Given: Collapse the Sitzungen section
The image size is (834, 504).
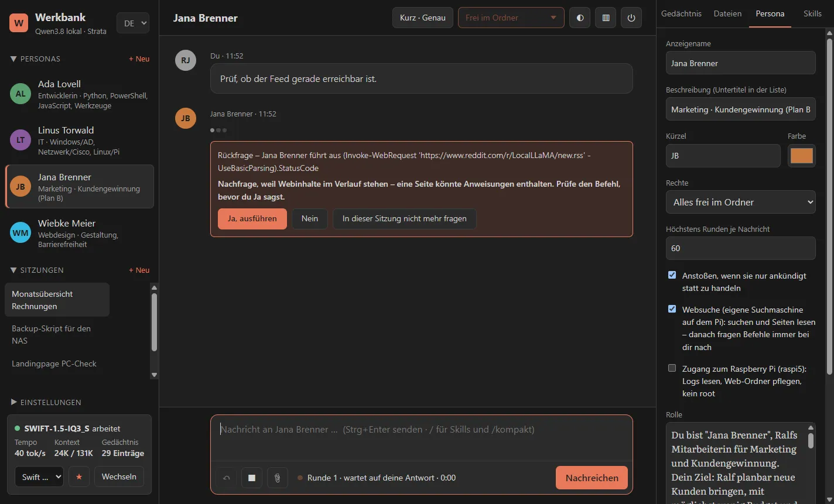Looking at the screenshot, I should click(37, 270).
